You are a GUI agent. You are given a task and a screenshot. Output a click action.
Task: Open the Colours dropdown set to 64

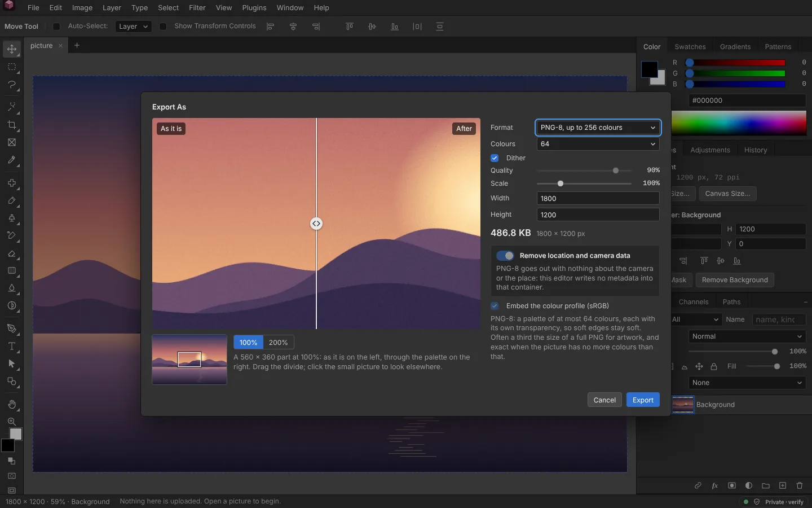[598, 144]
